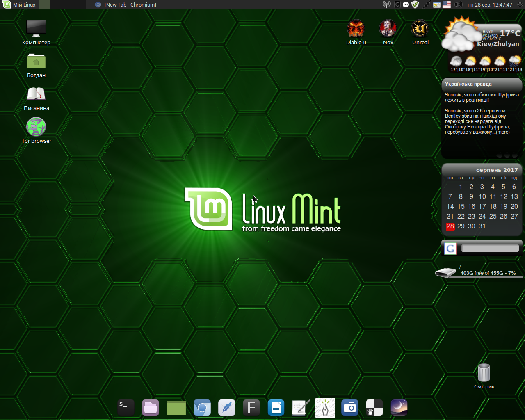Select the first forecast day icon
Viewport: 525px width, 420px height.
coord(456,62)
